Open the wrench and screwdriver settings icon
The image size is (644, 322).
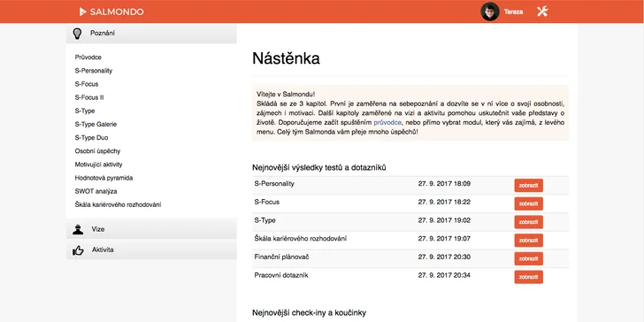click(542, 11)
